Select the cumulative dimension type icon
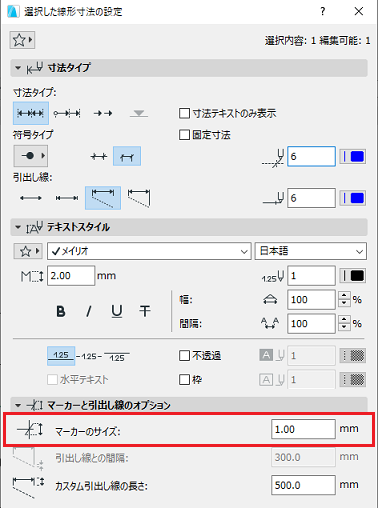This screenshot has width=378, height=508. coord(67,113)
